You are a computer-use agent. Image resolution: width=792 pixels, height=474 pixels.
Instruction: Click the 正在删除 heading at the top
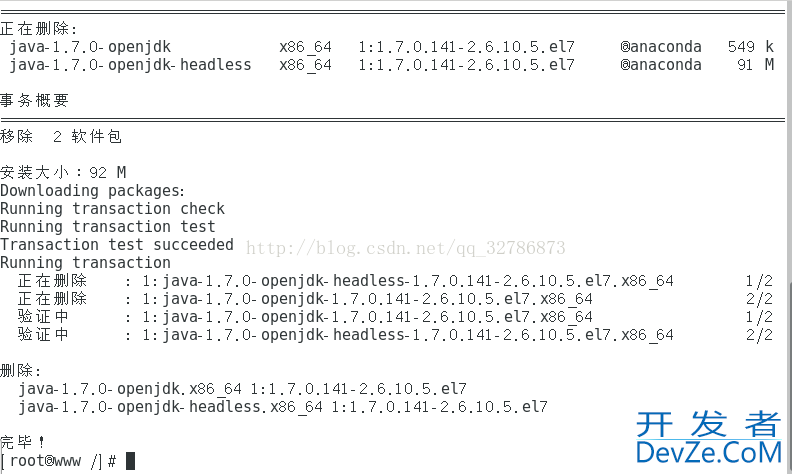tap(38, 29)
